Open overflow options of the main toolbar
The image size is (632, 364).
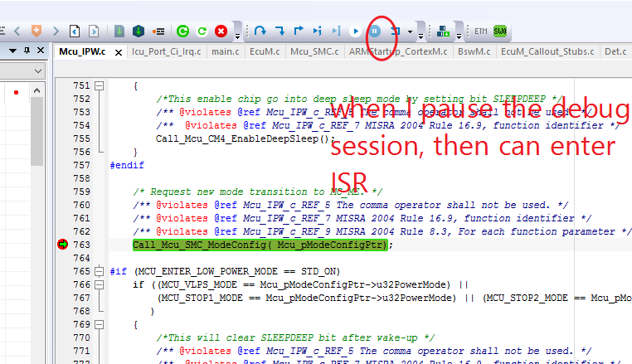[237, 36]
